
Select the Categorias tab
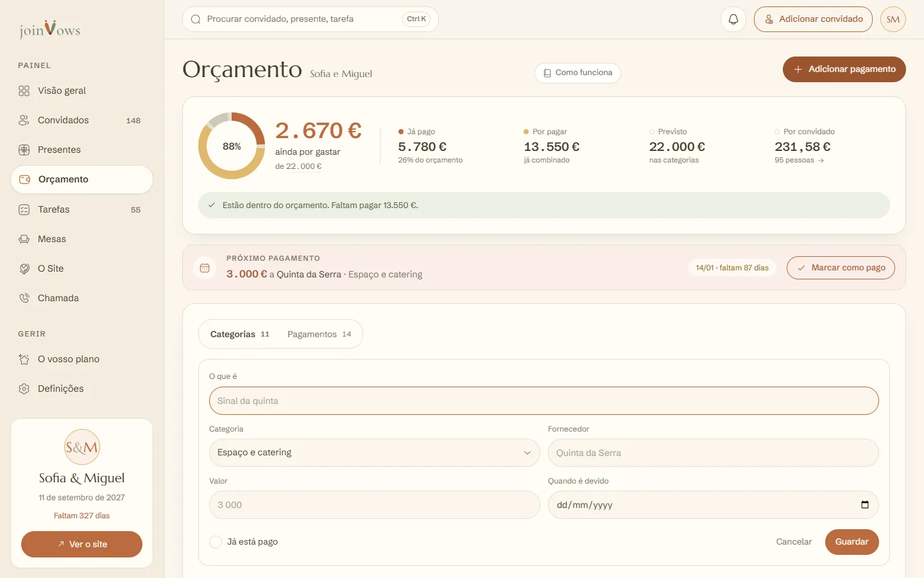coord(240,335)
